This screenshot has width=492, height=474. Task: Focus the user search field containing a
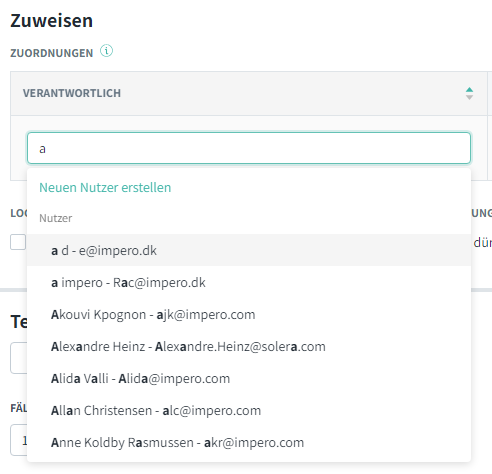click(249, 148)
